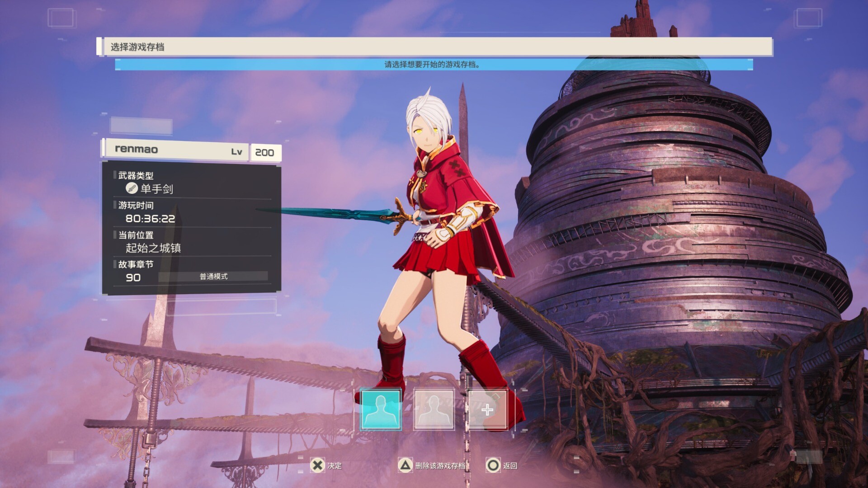The image size is (868, 488).
Task: Click the renmao character name
Action: (x=136, y=149)
